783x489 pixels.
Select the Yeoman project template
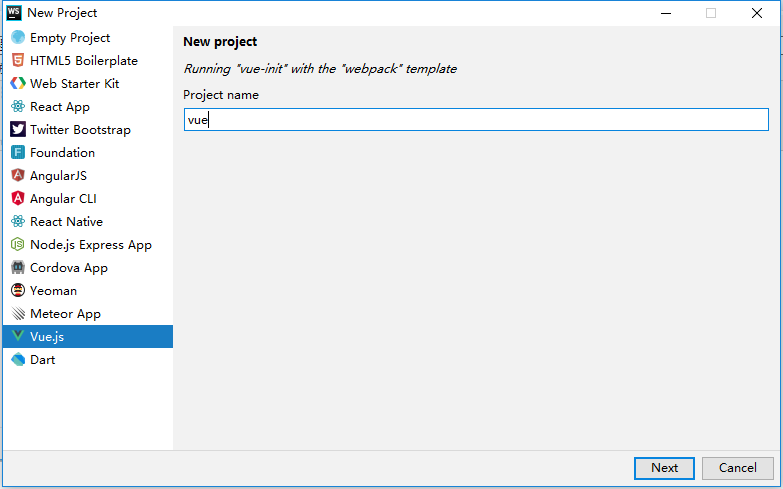(x=53, y=291)
